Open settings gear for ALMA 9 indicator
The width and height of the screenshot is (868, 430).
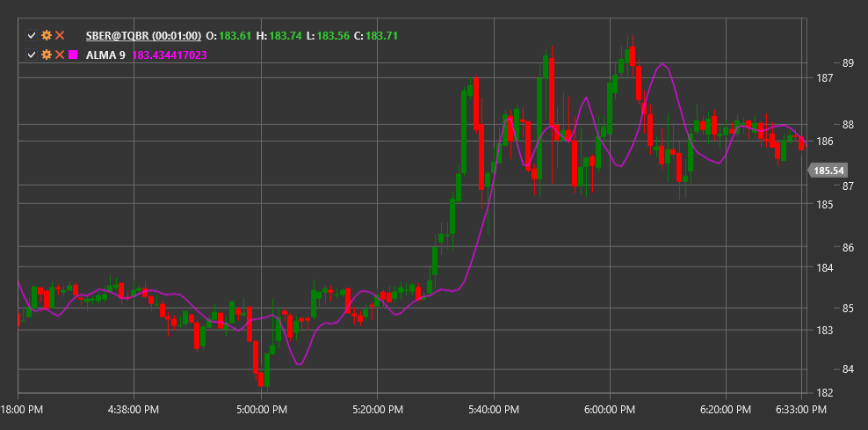[x=47, y=55]
